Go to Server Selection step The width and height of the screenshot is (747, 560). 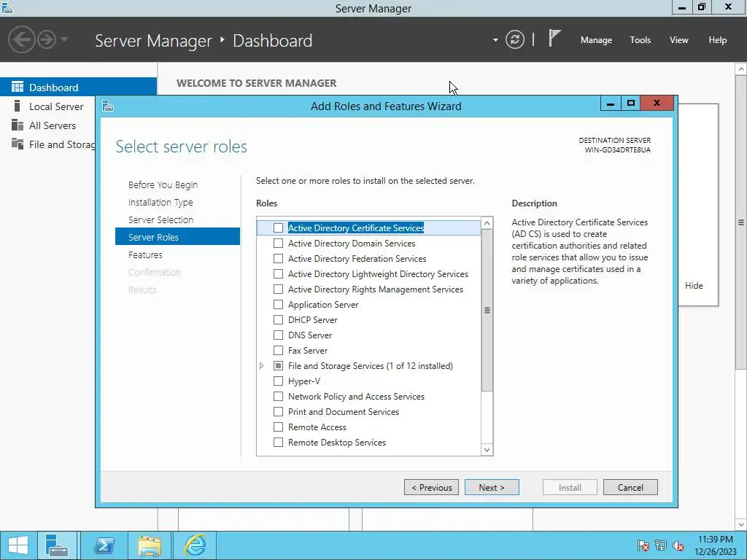[160, 219]
